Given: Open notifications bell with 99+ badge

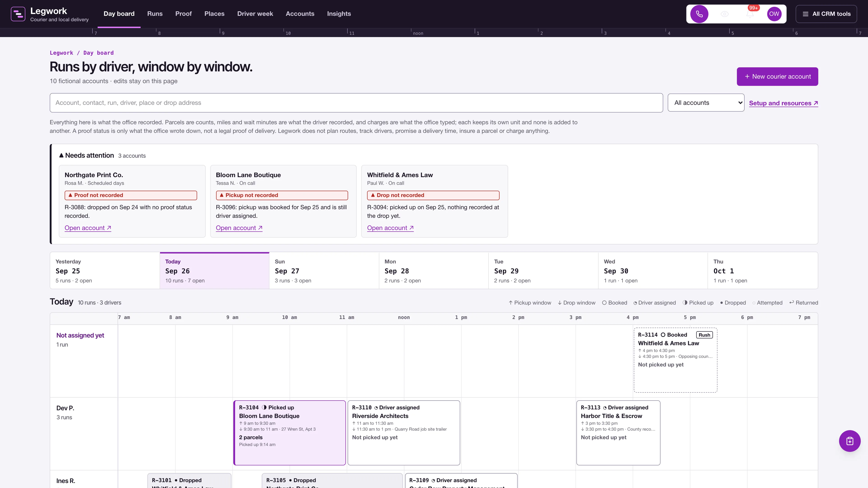Looking at the screenshot, I should point(750,14).
